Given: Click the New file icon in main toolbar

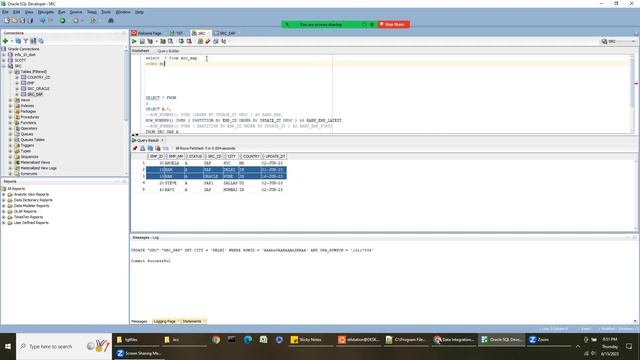Looking at the screenshot, I should [x=7, y=20].
